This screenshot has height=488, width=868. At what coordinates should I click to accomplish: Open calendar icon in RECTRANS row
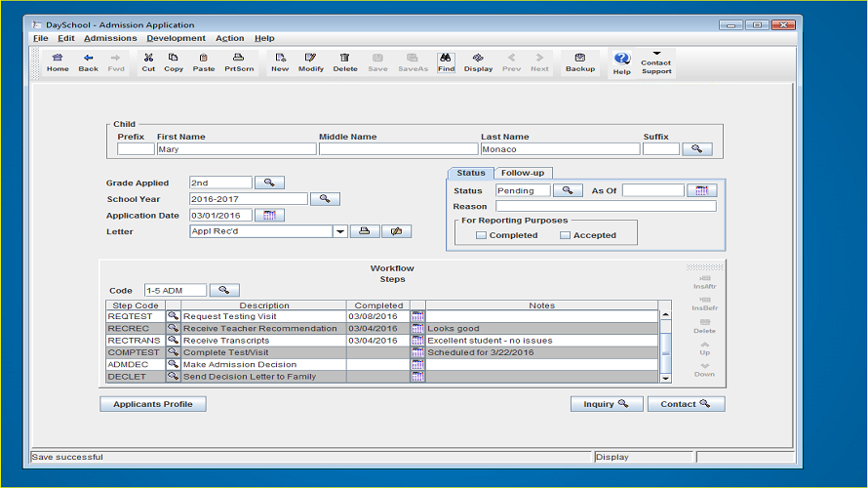[x=417, y=341]
